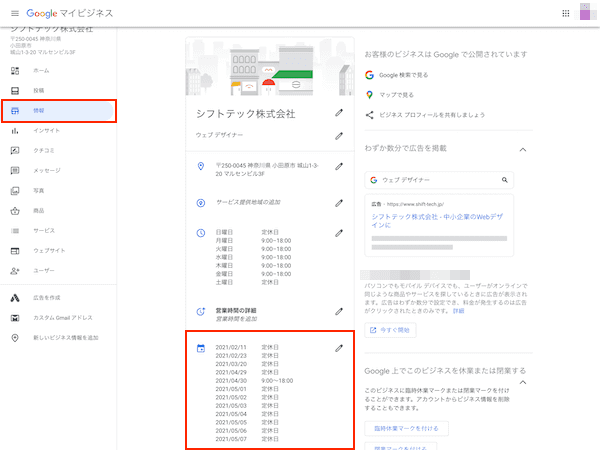The image size is (600, 450).
Task: Edit ウェブ デザイナー category pencil
Action: tap(339, 136)
